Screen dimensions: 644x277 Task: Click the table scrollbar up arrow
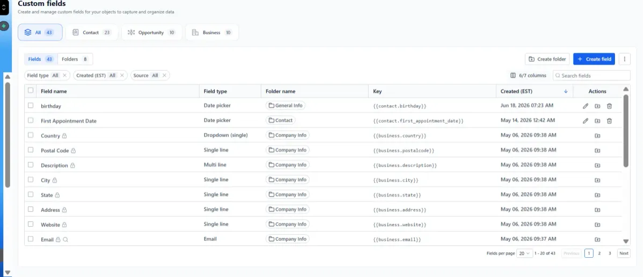click(x=626, y=89)
